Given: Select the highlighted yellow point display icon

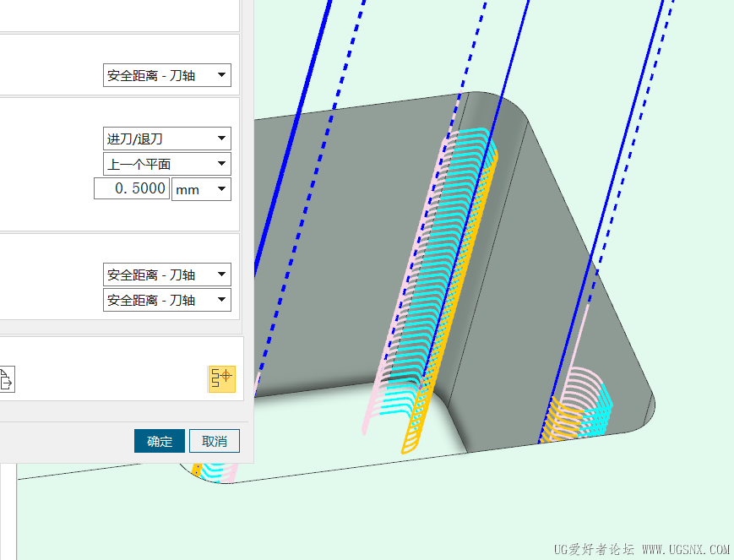Looking at the screenshot, I should (221, 379).
